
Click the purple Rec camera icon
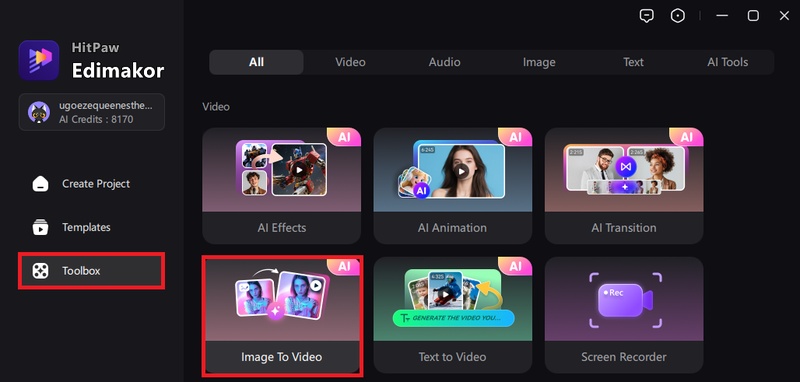point(625,300)
